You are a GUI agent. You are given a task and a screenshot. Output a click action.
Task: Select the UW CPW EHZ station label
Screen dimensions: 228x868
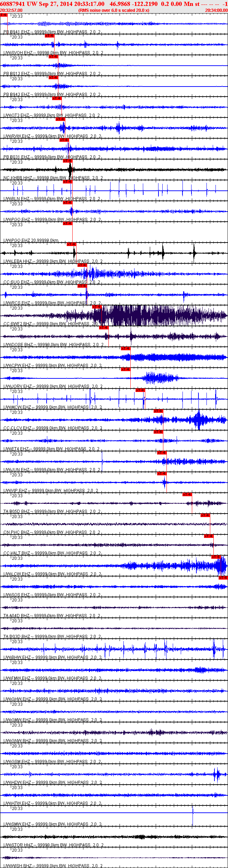pyautogui.click(x=53, y=366)
